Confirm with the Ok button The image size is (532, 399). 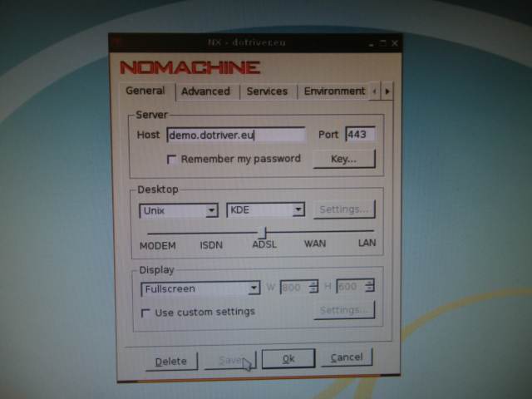click(288, 359)
